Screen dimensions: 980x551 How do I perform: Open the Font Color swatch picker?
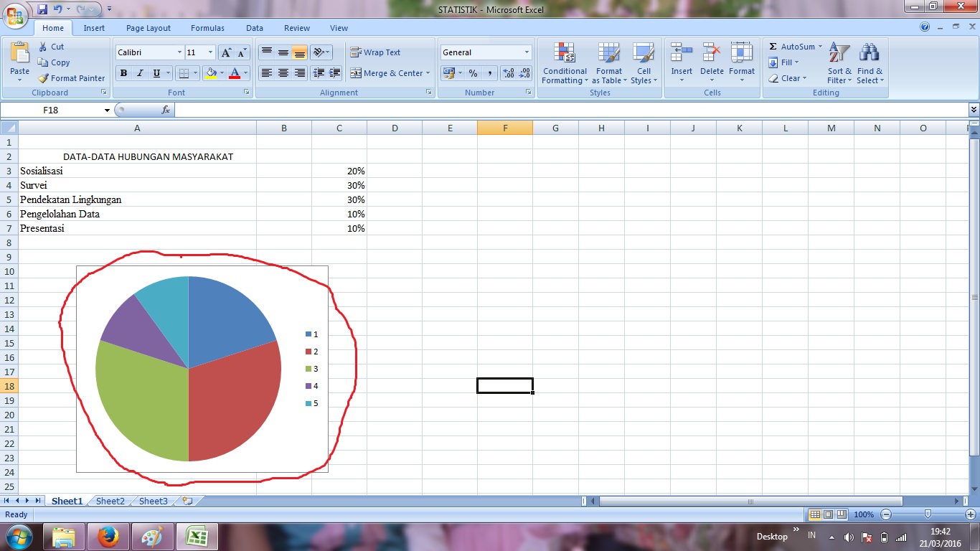pos(244,72)
